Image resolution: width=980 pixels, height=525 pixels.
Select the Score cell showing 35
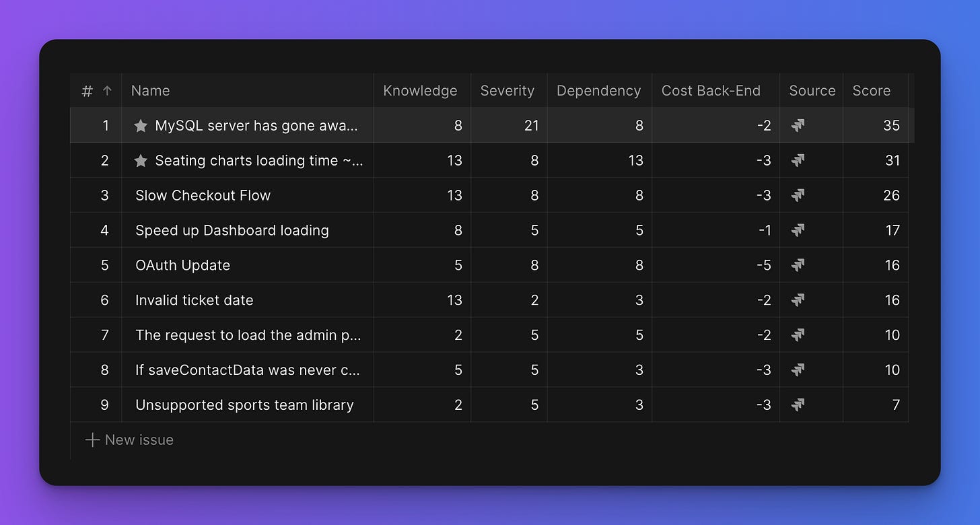(x=892, y=125)
